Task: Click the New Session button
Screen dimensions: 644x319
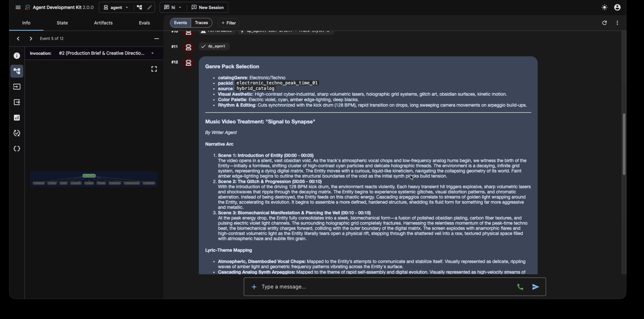Action: (x=208, y=8)
